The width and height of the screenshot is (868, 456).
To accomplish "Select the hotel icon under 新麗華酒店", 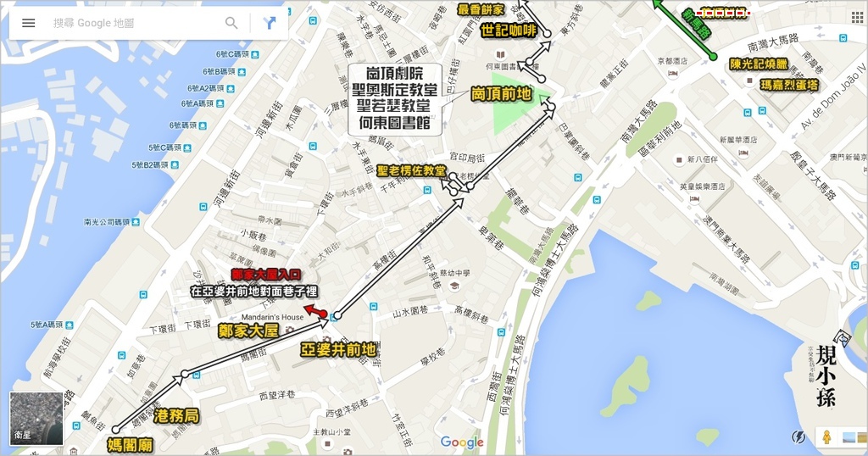I will tap(743, 152).
